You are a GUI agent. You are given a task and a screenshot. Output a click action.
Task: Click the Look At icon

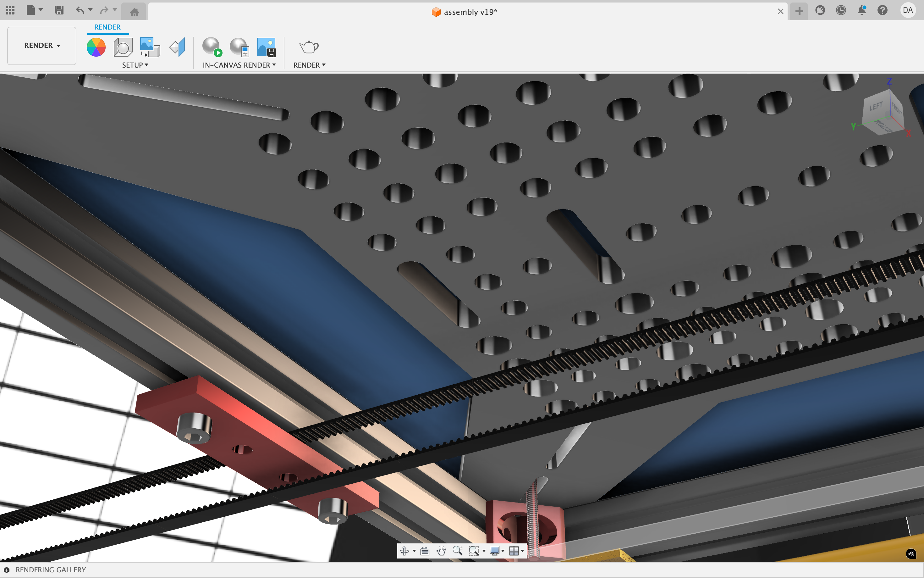pos(425,550)
